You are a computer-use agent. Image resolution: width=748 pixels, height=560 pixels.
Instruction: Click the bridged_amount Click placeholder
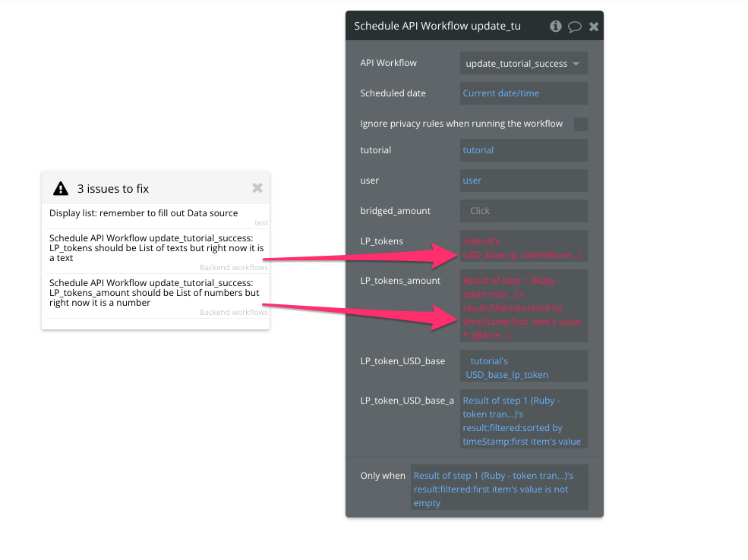(x=479, y=211)
